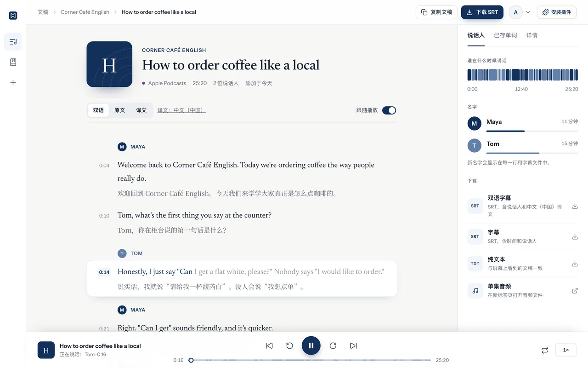Click Maya's speaker avatar in the panel
588x368 pixels.
[475, 123]
